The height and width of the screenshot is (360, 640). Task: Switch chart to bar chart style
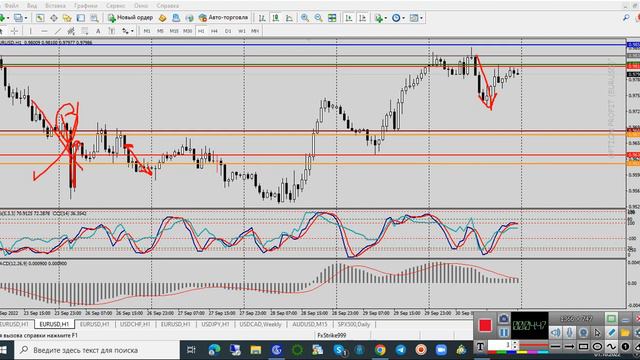[262, 18]
